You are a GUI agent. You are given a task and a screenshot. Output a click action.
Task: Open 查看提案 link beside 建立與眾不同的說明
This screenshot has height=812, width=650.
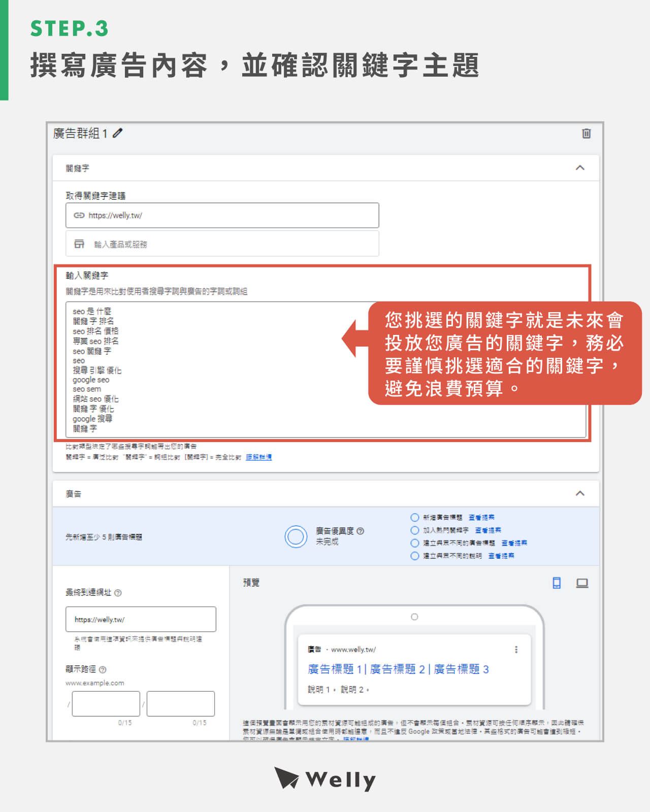pyautogui.click(x=501, y=556)
